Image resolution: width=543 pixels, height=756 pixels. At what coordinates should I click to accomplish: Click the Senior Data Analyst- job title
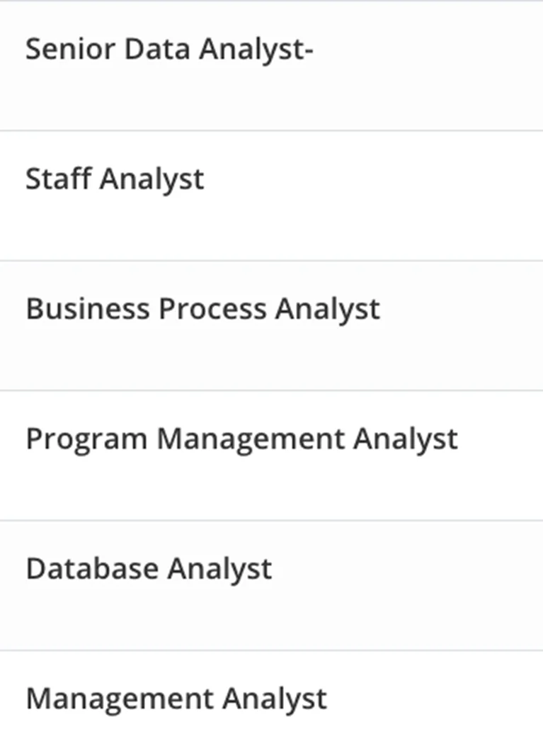(169, 50)
